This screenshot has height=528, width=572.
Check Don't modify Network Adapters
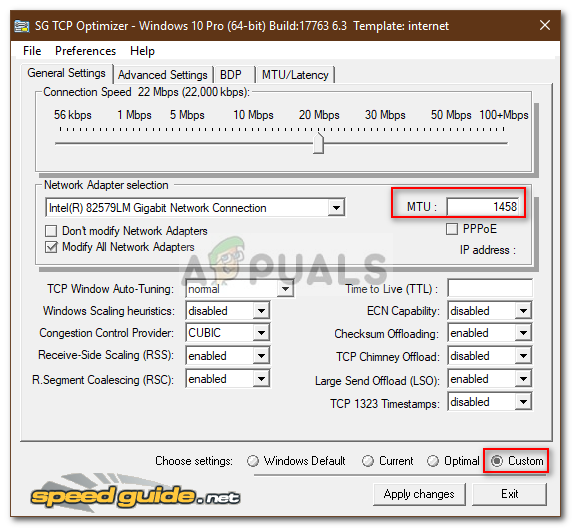51,231
